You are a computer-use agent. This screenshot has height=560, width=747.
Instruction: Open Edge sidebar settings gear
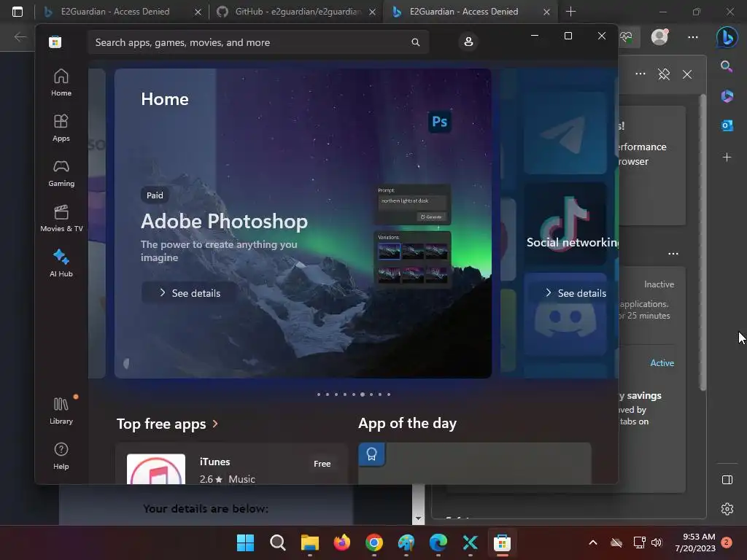click(x=727, y=509)
